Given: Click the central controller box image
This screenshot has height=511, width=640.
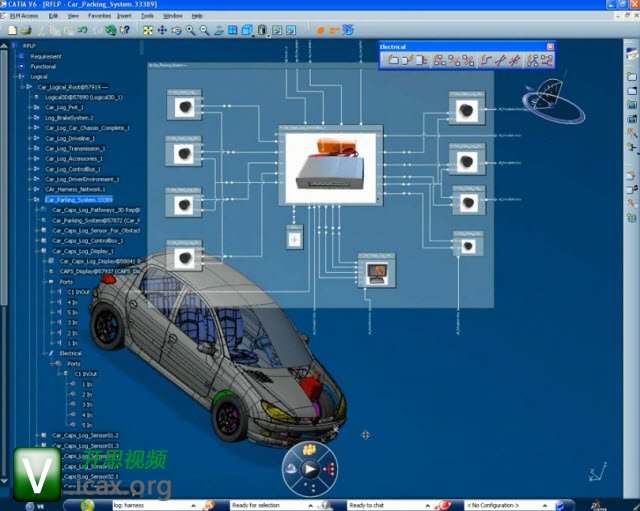Looking at the screenshot, I should click(330, 168).
